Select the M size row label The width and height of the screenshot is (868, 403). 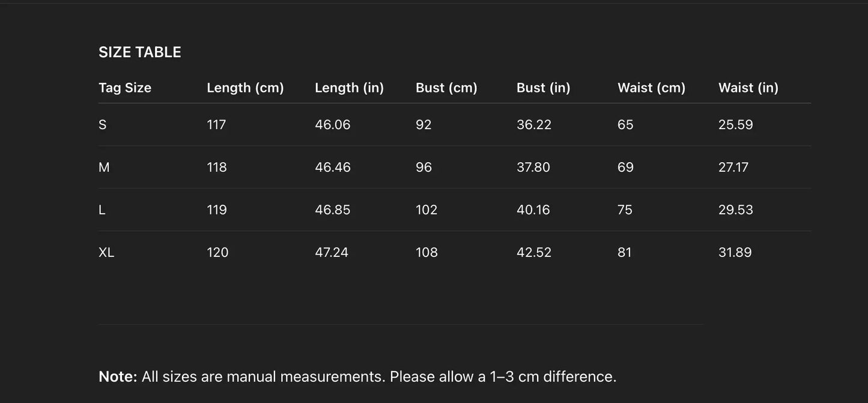click(104, 168)
